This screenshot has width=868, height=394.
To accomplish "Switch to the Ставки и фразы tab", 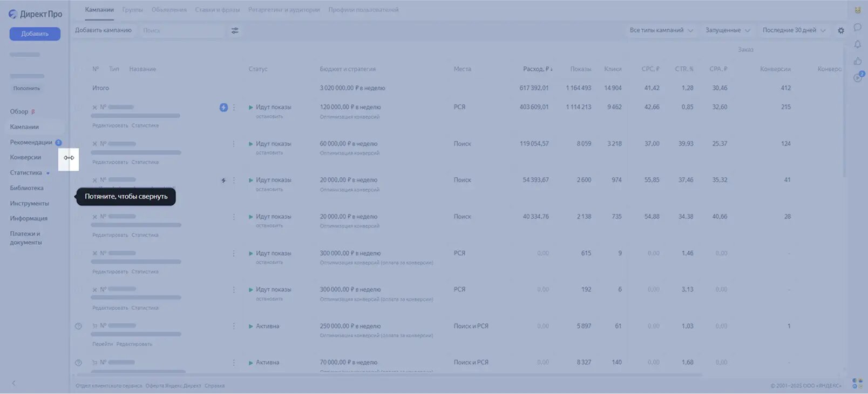I will coord(218,10).
